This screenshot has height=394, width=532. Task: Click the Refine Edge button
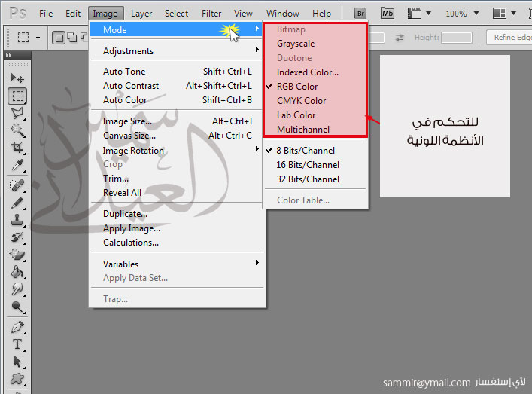coord(509,38)
